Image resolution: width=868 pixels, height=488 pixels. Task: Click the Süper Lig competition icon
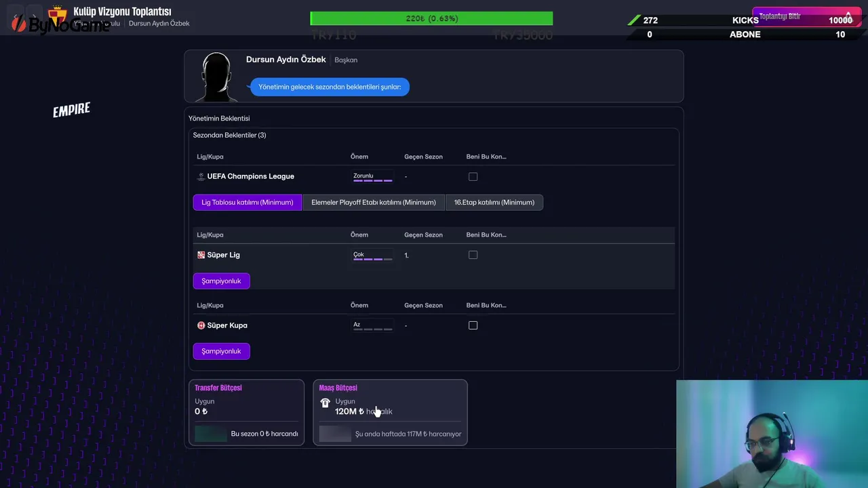click(x=201, y=255)
